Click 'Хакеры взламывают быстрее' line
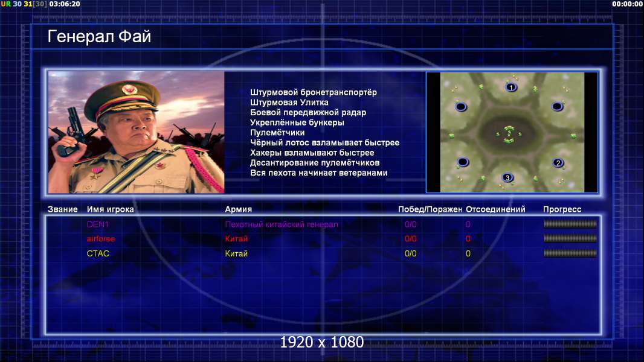Image resolution: width=644 pixels, height=362 pixels. (312, 153)
